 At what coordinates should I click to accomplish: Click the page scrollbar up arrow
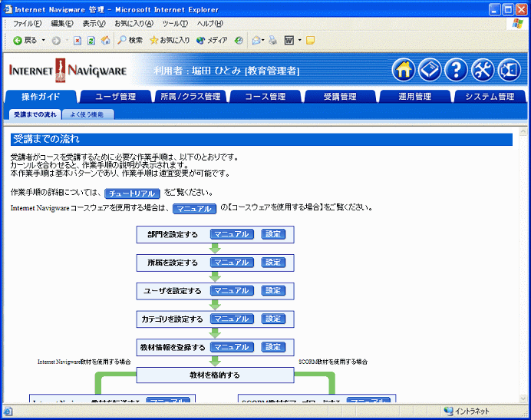(x=523, y=131)
